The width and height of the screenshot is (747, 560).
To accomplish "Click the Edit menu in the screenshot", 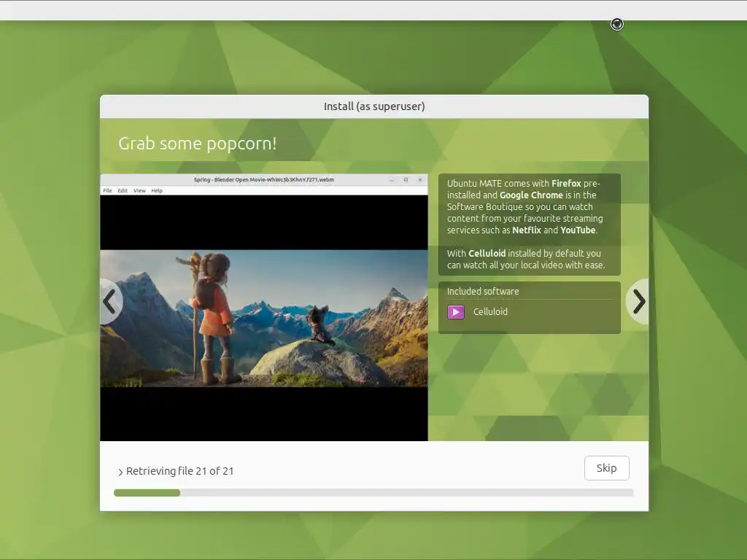I will (x=123, y=190).
